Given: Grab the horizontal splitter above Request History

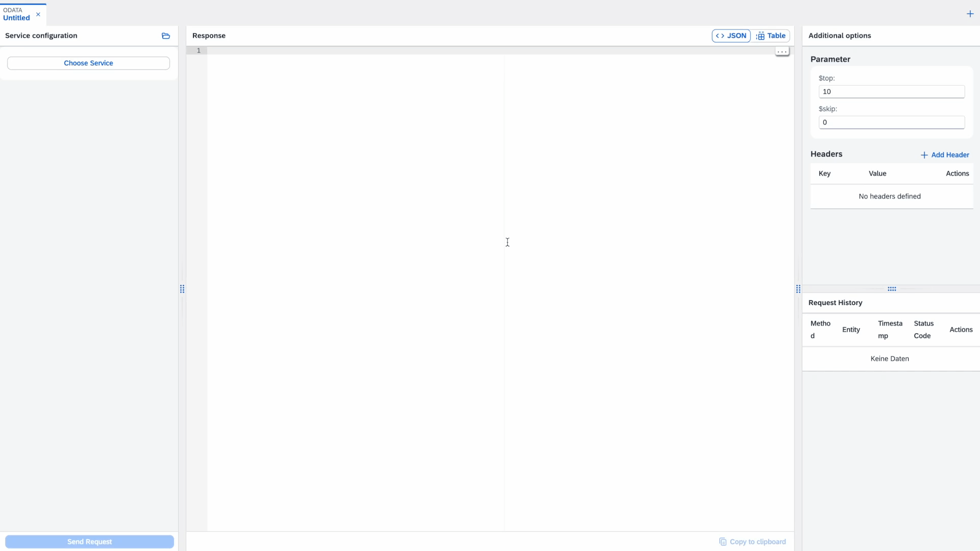Looking at the screenshot, I should click(x=892, y=289).
